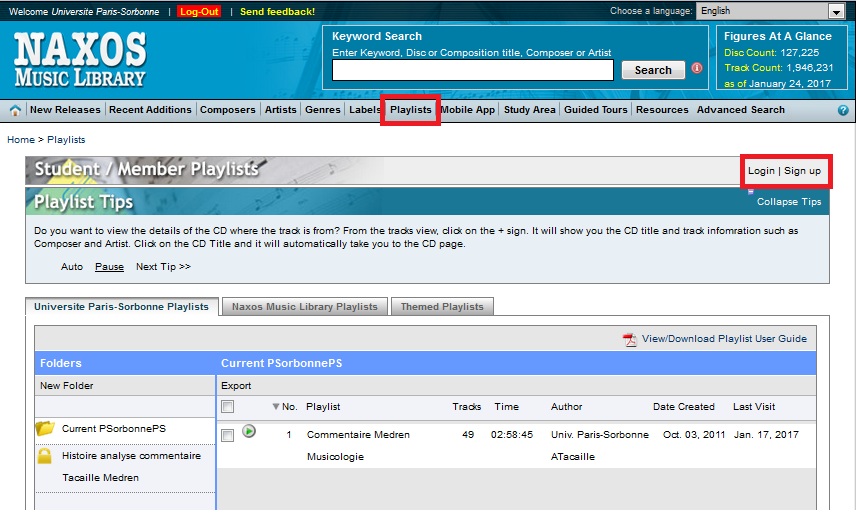Open the language selection dropdown
The height and width of the screenshot is (513, 856).
pos(771,11)
